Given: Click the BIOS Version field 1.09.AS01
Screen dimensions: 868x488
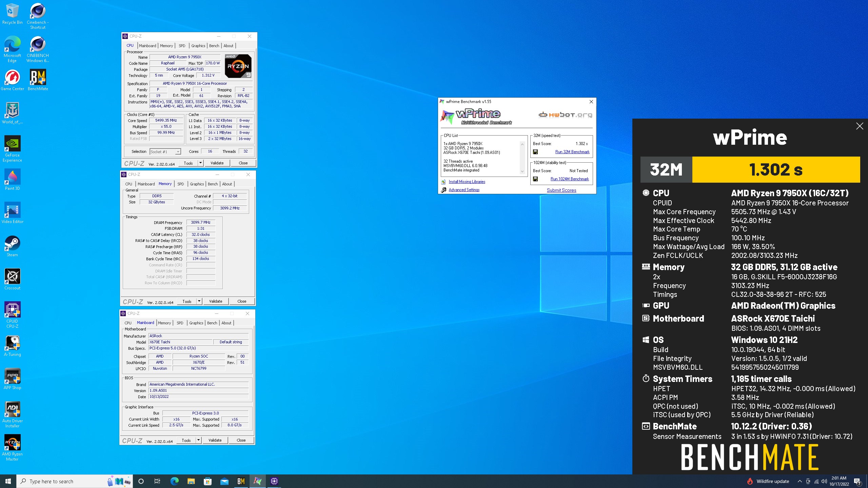Looking at the screenshot, I should [x=198, y=390].
